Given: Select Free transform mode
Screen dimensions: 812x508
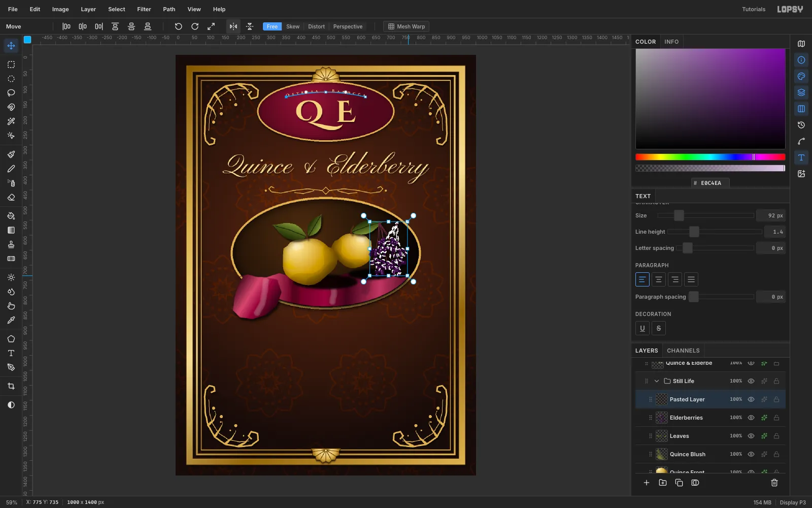Looking at the screenshot, I should (273, 26).
